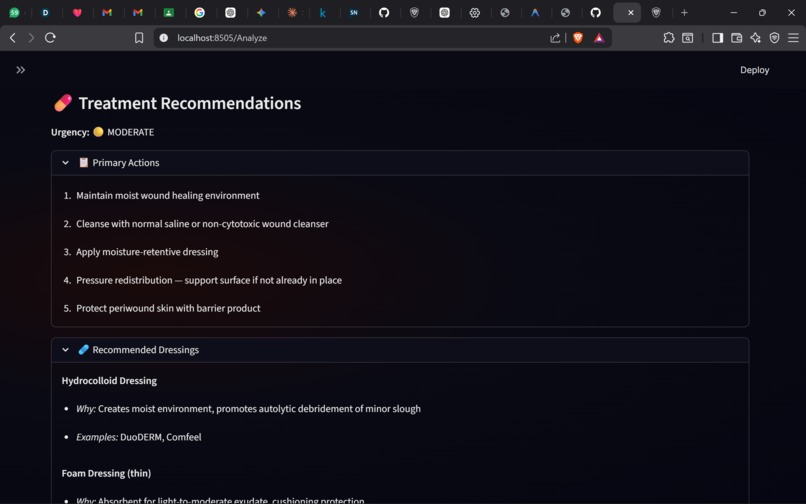806x504 pixels.
Task: Open Brave Rewards triangle icon
Action: [x=599, y=38]
